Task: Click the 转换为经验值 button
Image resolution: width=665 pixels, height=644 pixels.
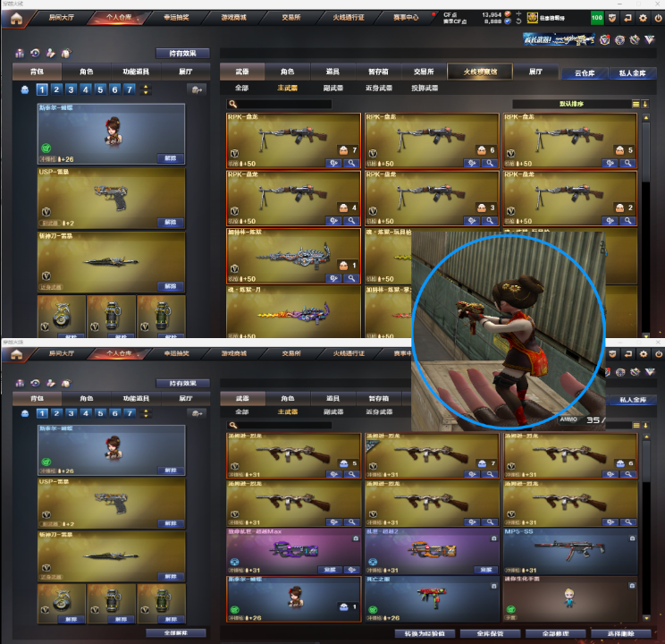Action: coord(425,634)
